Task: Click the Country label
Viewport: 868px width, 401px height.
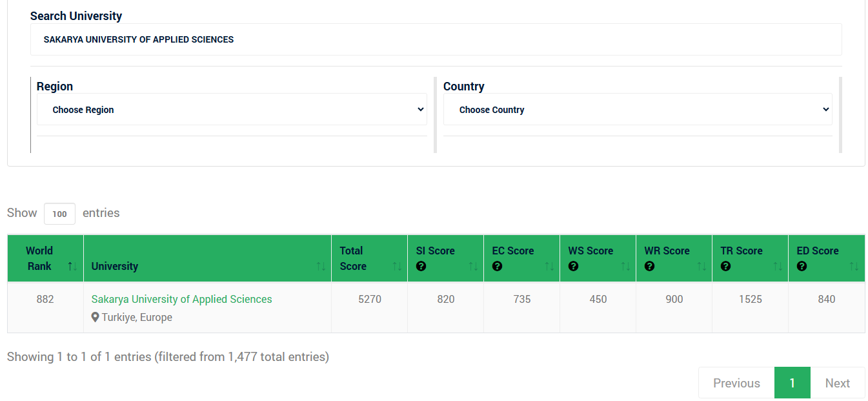Action: (x=464, y=87)
